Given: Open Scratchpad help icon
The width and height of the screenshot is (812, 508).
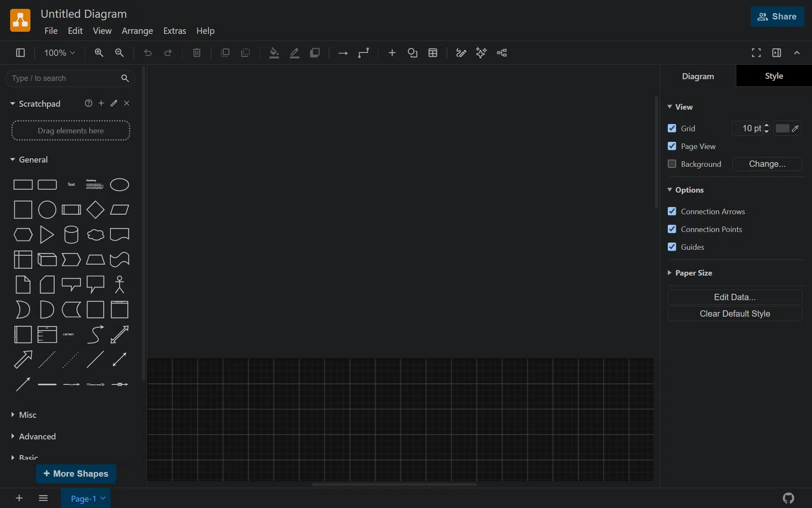Looking at the screenshot, I should 88,103.
